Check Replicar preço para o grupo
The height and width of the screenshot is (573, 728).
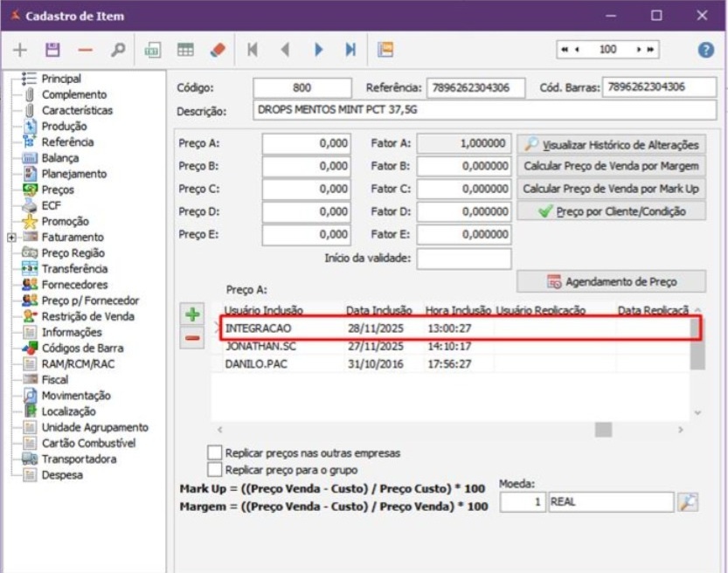[x=214, y=469]
